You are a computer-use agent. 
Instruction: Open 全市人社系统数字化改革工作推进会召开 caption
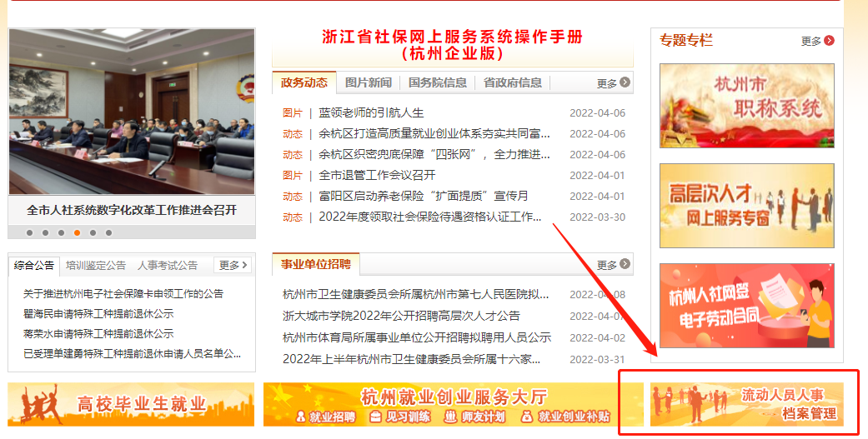[132, 210]
